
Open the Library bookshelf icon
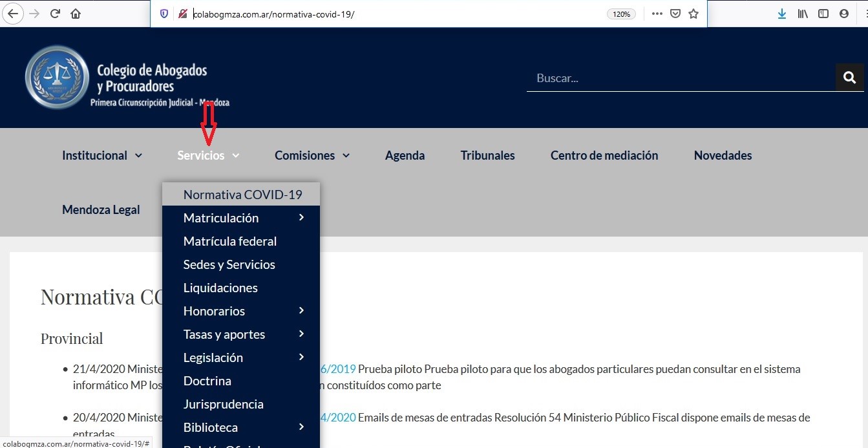tap(802, 14)
